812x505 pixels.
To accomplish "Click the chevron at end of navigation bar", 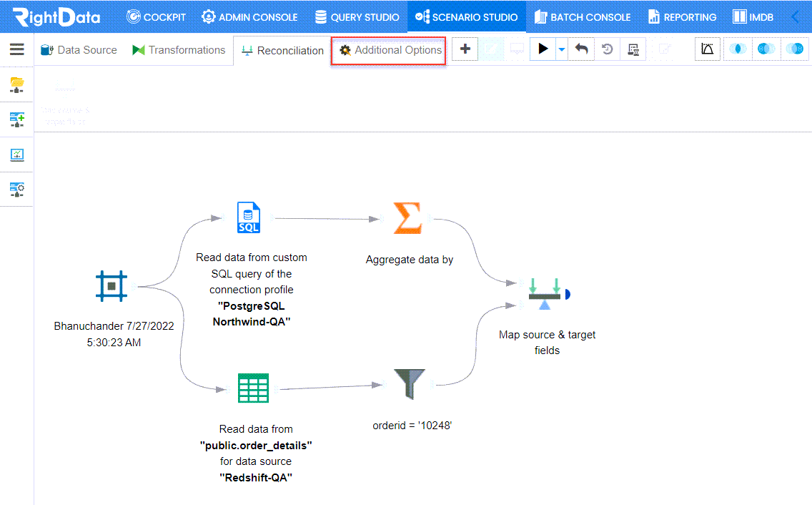I will tap(796, 17).
